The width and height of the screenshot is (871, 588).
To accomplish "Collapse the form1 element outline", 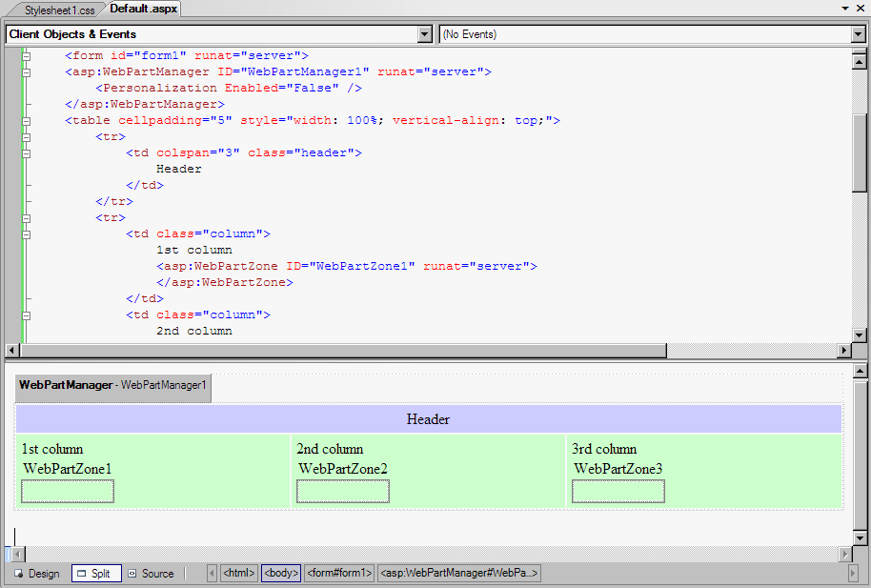I will pyautogui.click(x=26, y=56).
